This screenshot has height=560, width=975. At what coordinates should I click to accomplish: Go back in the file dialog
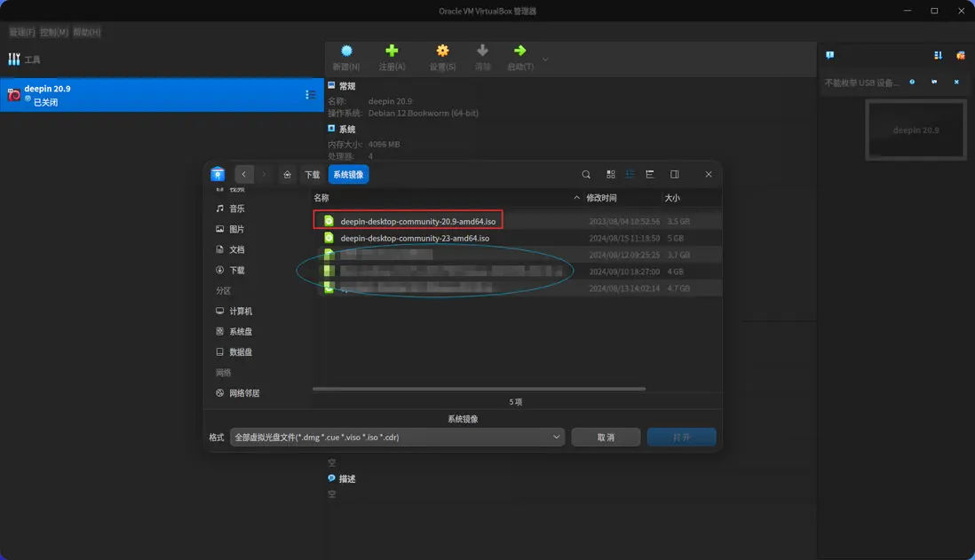[243, 175]
